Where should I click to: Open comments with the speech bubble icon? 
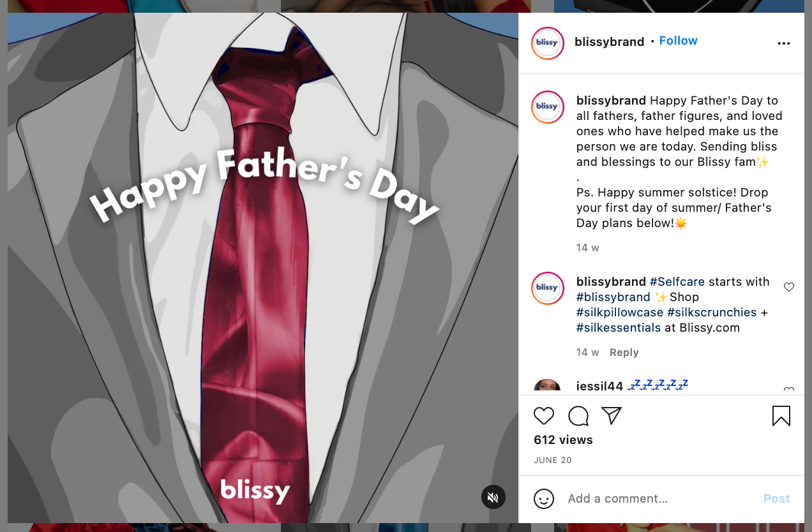click(x=578, y=416)
